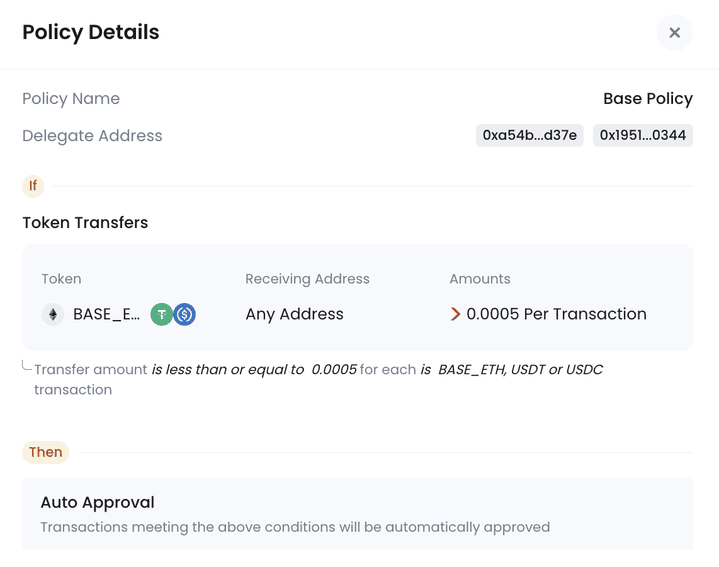Close the Policy Details dialog
719x567 pixels.
point(674,33)
